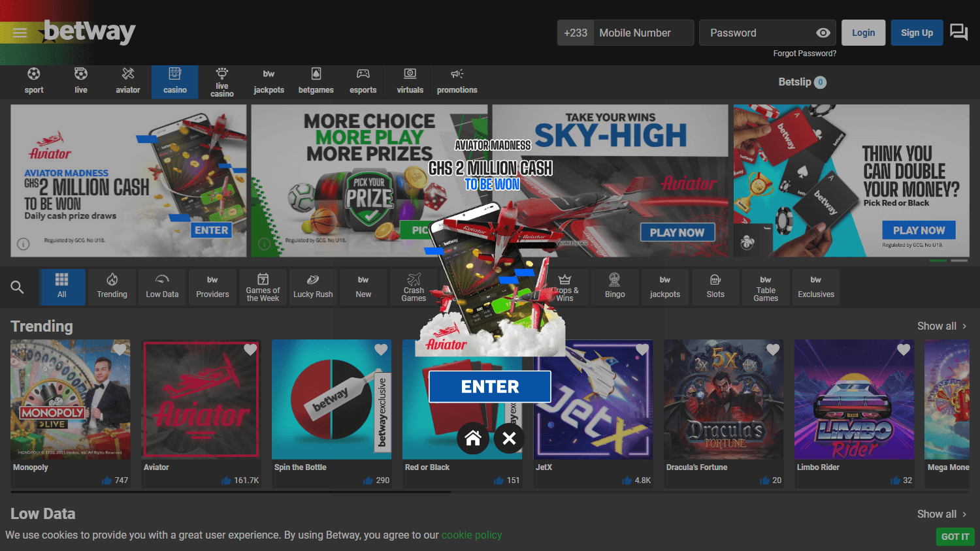Open the Crash Games category

pyautogui.click(x=414, y=287)
